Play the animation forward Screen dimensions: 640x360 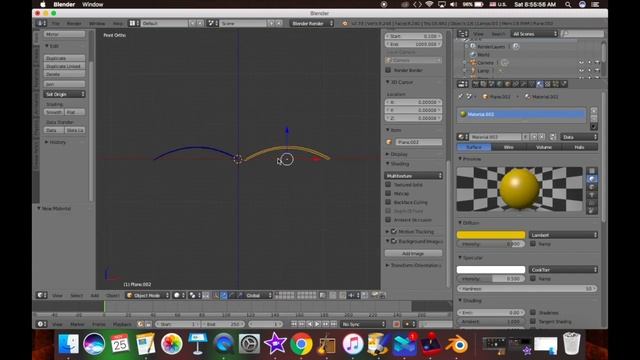coord(317,324)
